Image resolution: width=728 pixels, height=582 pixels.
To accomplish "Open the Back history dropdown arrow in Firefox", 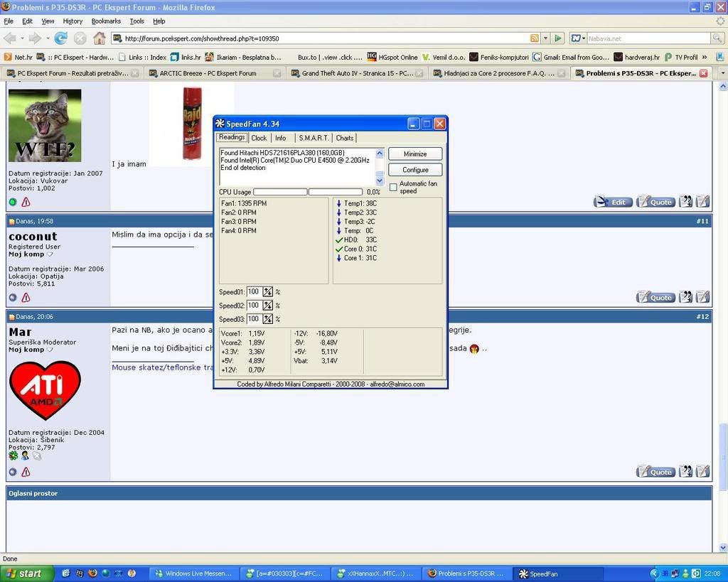I will 22,38.
